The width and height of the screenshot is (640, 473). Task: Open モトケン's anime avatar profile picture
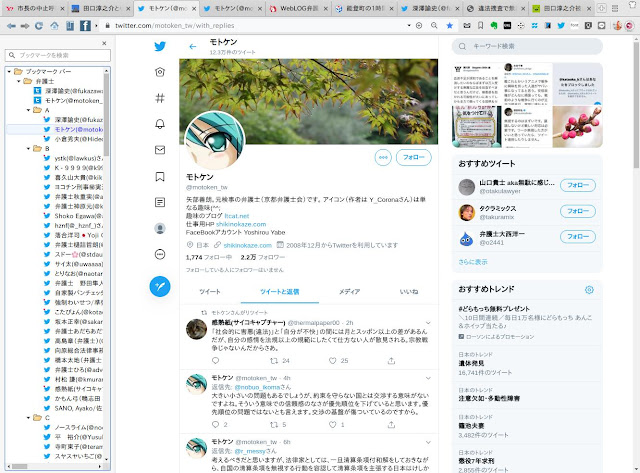215,141
